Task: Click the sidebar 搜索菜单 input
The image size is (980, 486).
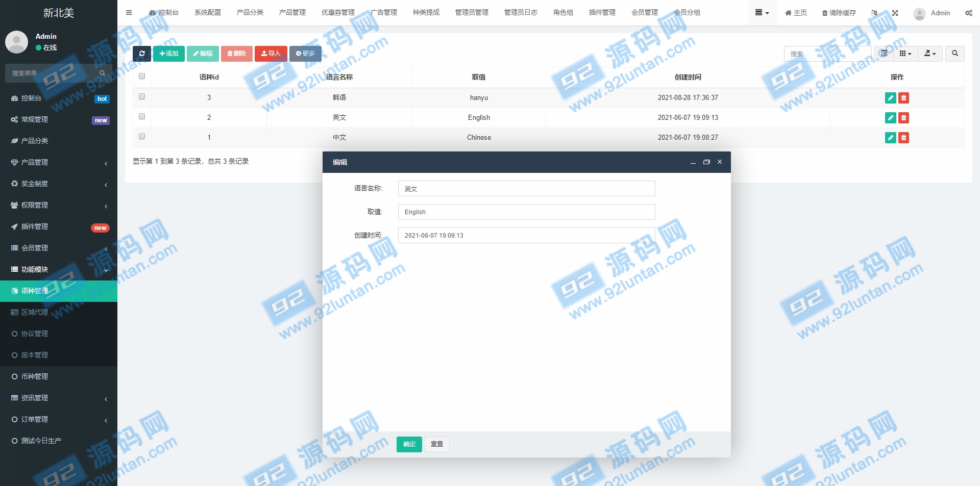Action: 51,73
